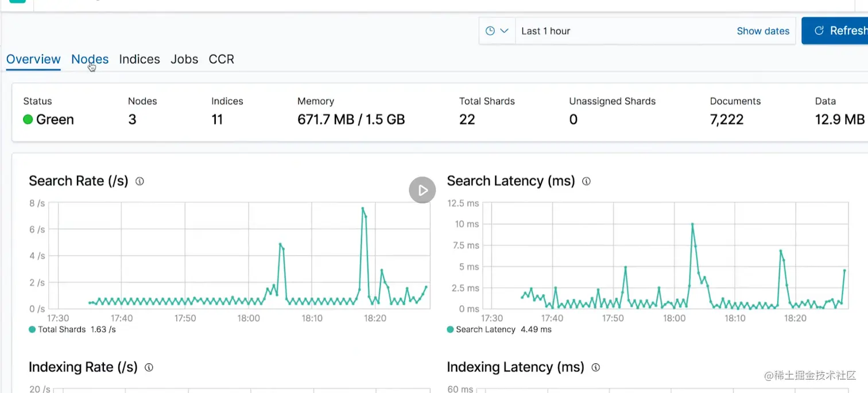Click the 10 ms peak in Search Latency chart

692,224
